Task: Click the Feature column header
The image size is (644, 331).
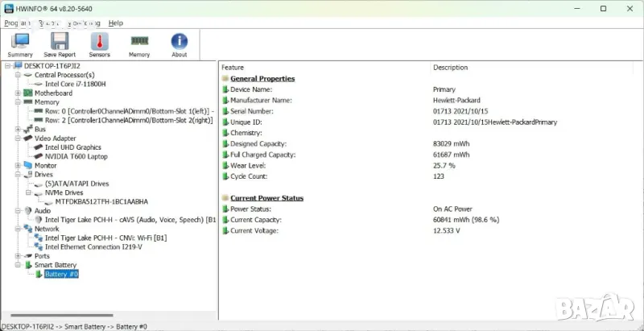Action: click(233, 68)
